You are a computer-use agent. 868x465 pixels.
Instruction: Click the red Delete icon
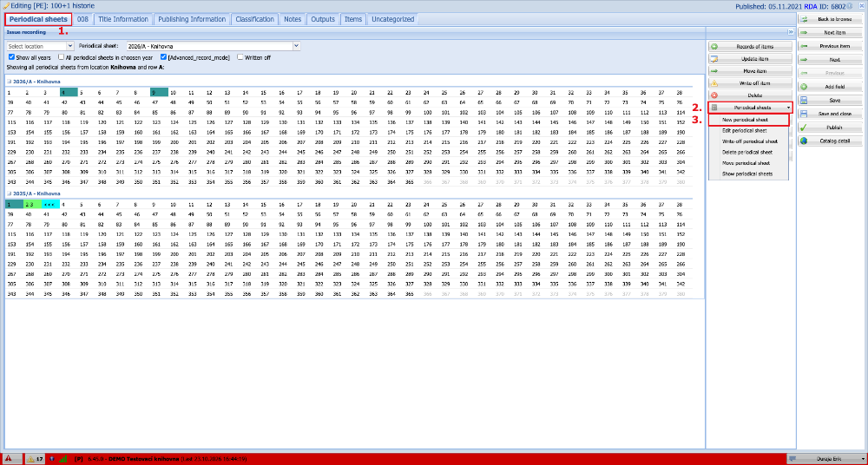714,95
